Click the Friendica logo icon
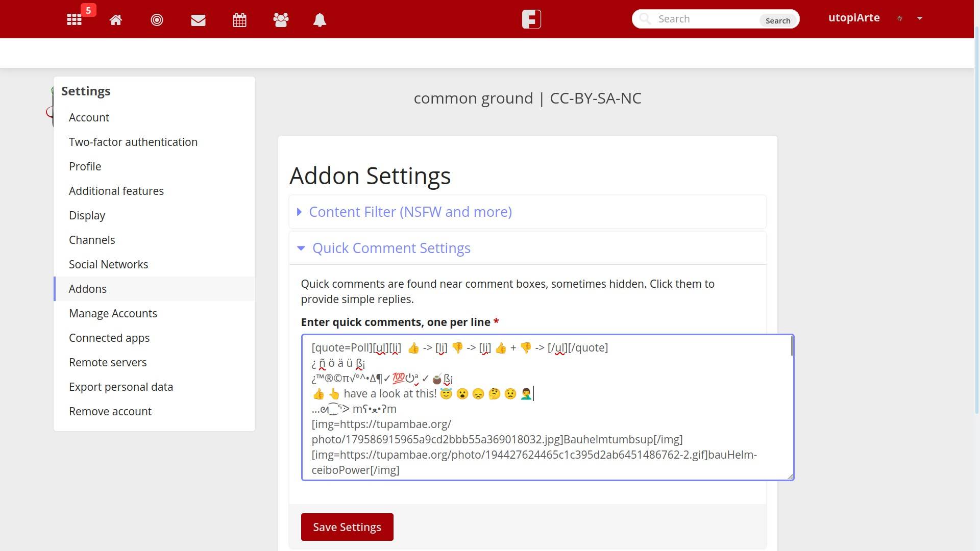This screenshot has height=551, width=980. 531,19
